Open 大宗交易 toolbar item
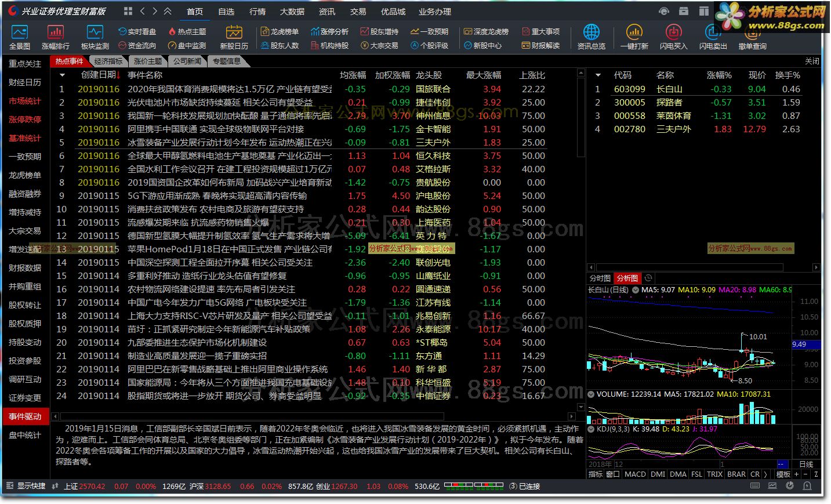 click(x=379, y=45)
